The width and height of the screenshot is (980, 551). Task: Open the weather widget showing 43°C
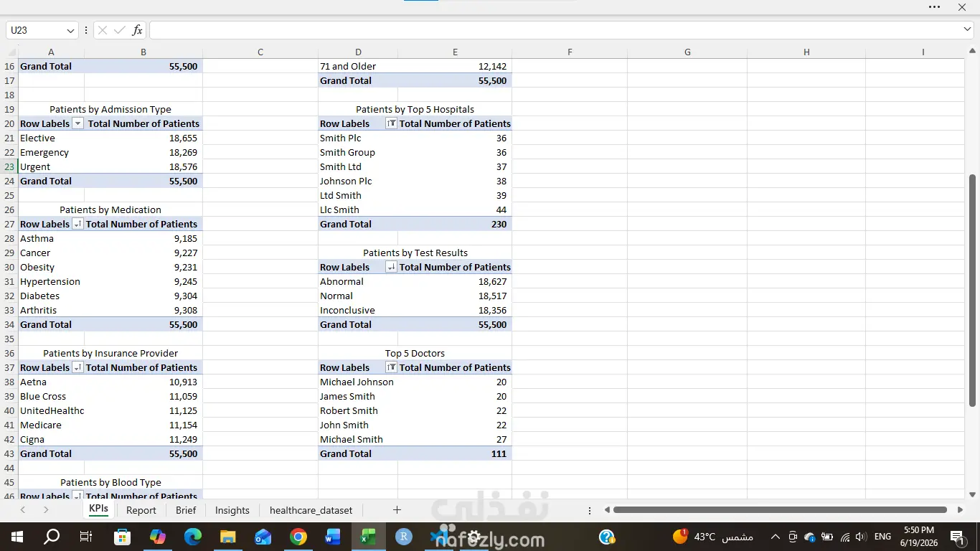tap(712, 537)
